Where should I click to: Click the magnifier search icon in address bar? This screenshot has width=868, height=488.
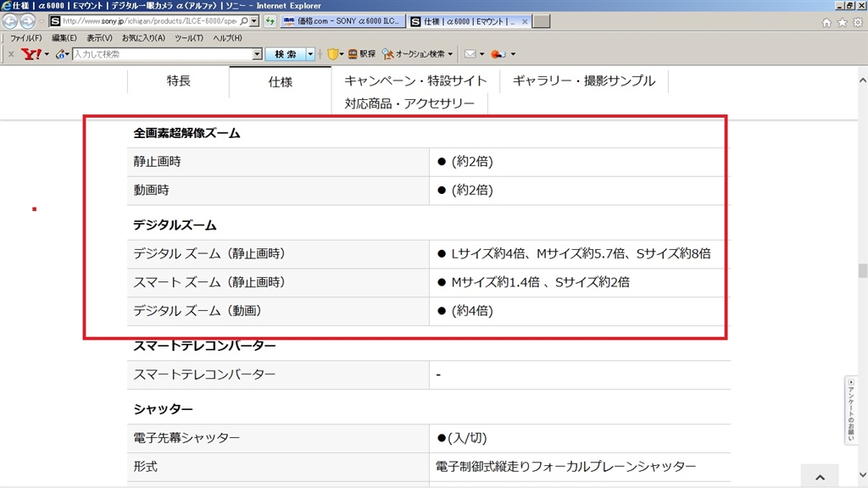[x=244, y=21]
